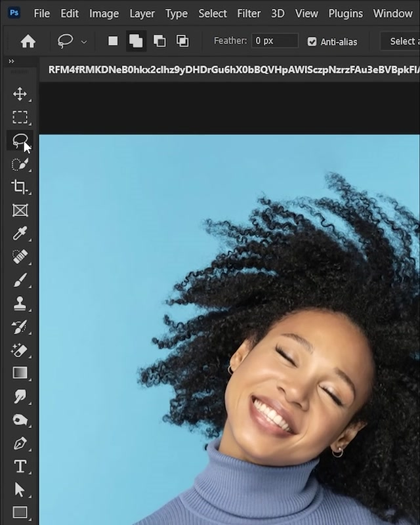Screen dimensions: 420x525
Task: Expand the collapsed toolbar with double arrows
Action: 11,62
